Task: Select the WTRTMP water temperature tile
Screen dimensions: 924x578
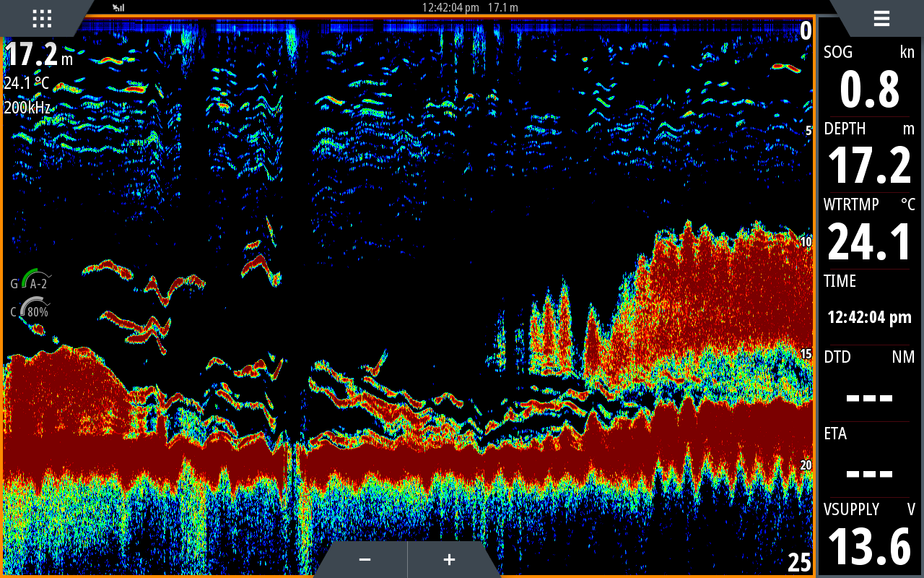Action: [869, 231]
